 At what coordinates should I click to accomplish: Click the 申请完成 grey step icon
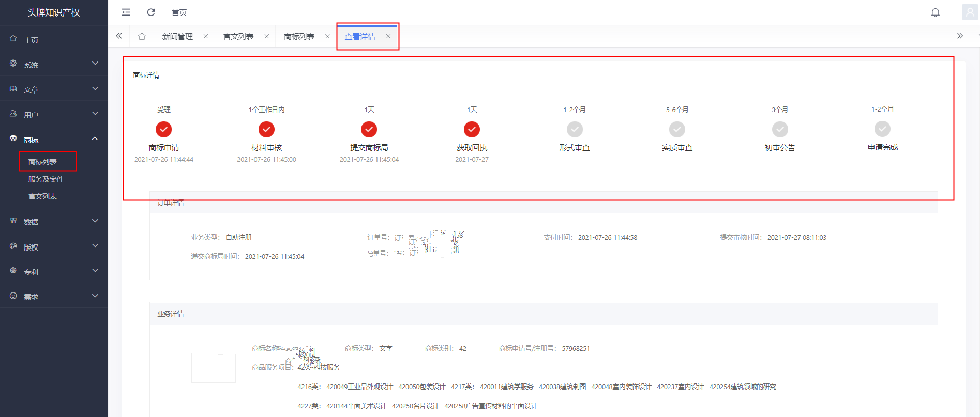click(x=882, y=129)
